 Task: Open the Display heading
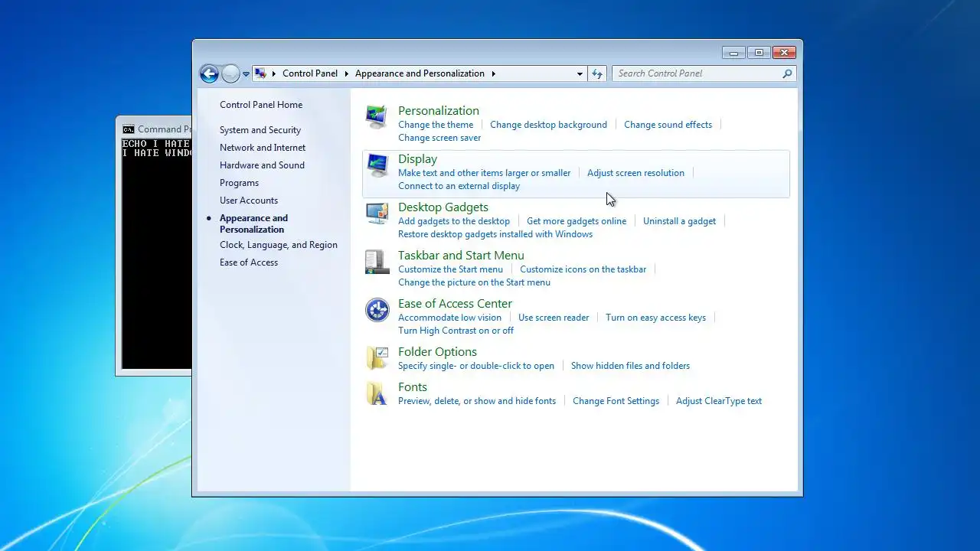417,159
